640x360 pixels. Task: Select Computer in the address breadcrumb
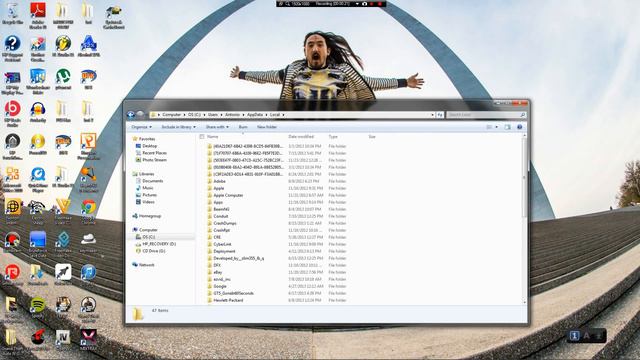[171, 115]
